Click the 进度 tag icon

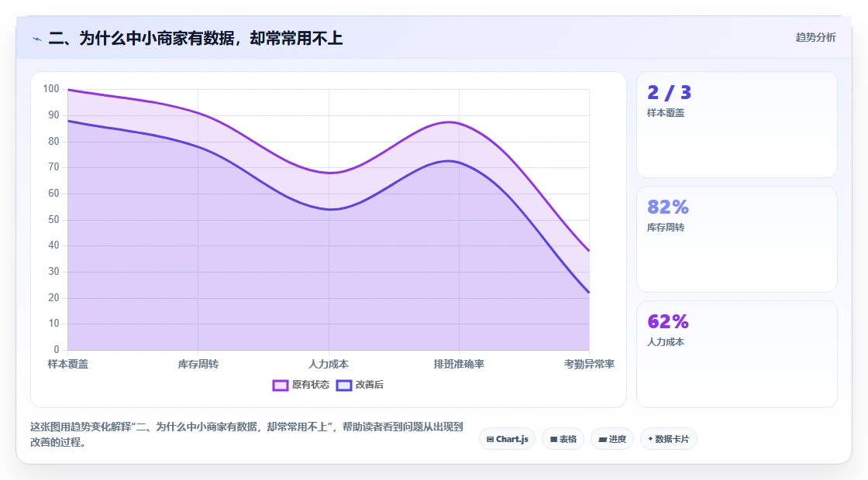[x=603, y=440]
